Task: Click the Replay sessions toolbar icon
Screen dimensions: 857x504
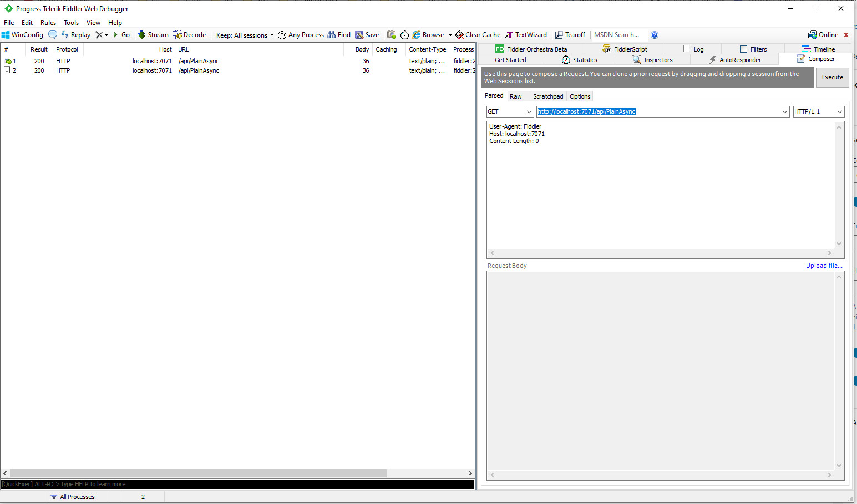Action: click(75, 35)
